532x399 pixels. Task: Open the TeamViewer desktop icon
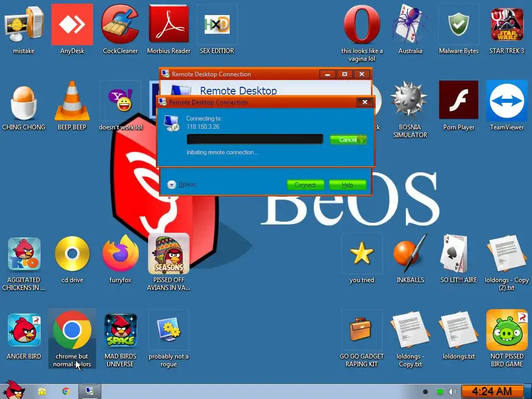[x=507, y=106]
